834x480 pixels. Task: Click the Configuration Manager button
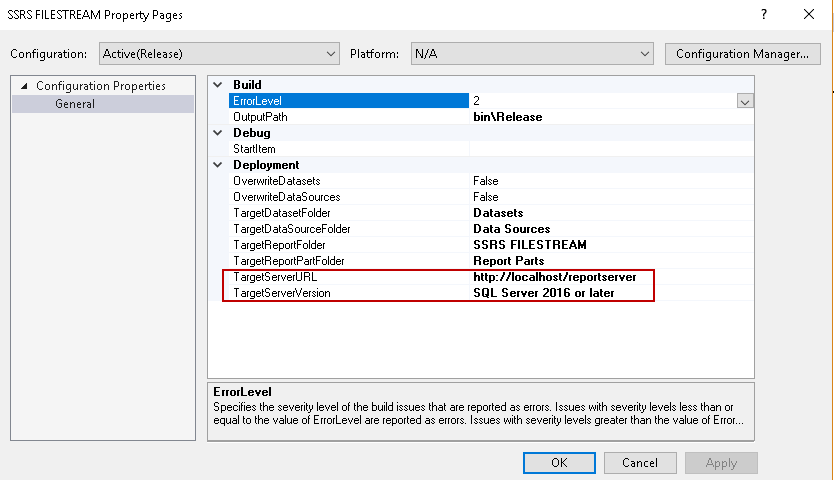pos(742,53)
